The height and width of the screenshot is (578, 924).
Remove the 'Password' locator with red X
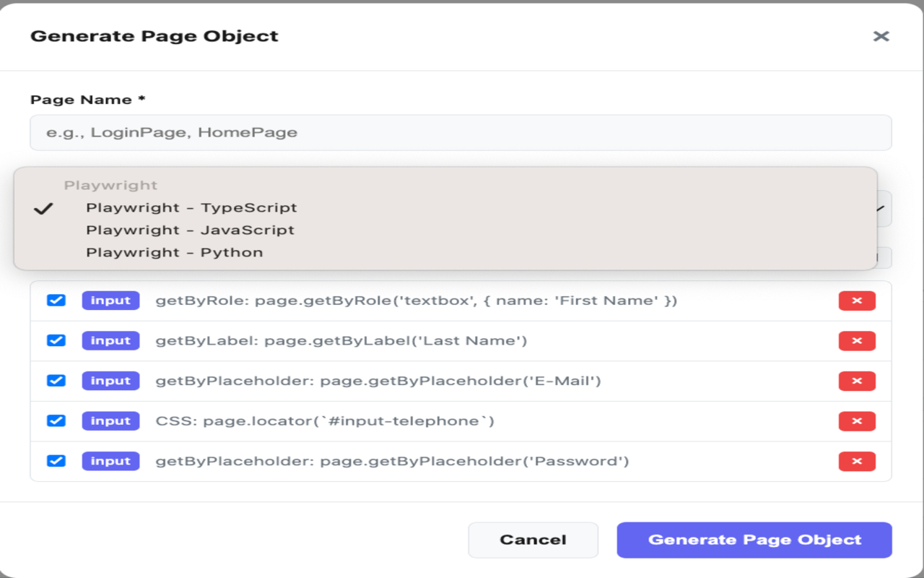point(857,461)
